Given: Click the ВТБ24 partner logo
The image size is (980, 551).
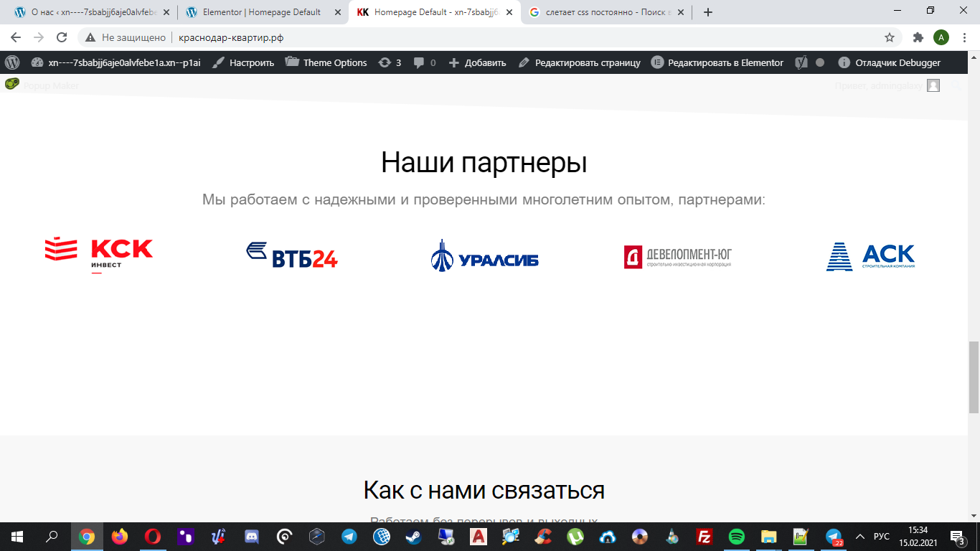Looking at the screenshot, I should coord(292,255).
